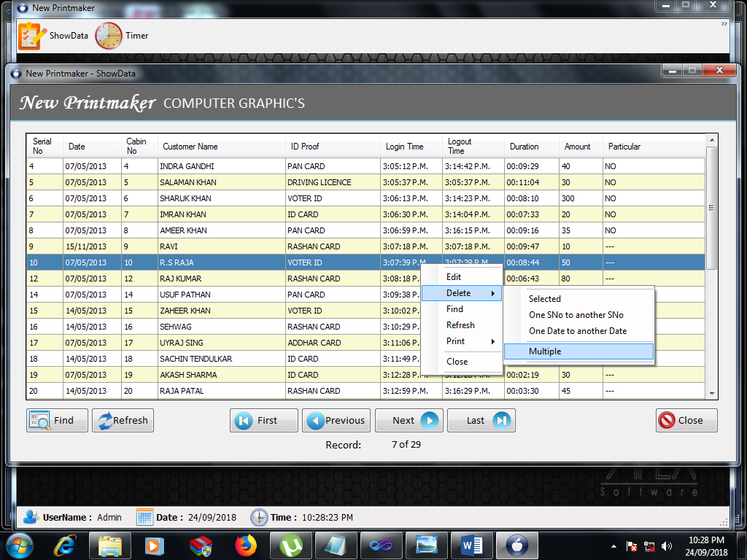Click the calendar icon beside the Date
Screen dimensions: 747x560
143,517
